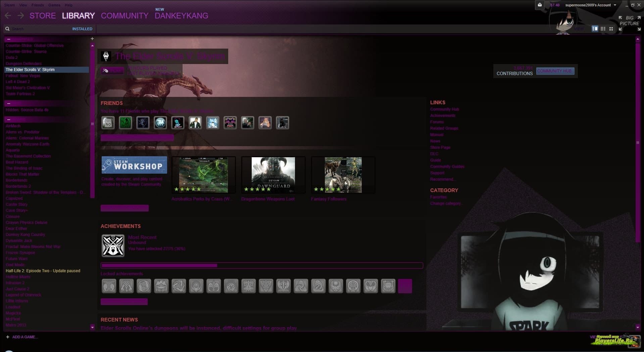Image resolution: width=644 pixels, height=352 pixels.
Task: Click ADD A GAME
Action: 25,337
